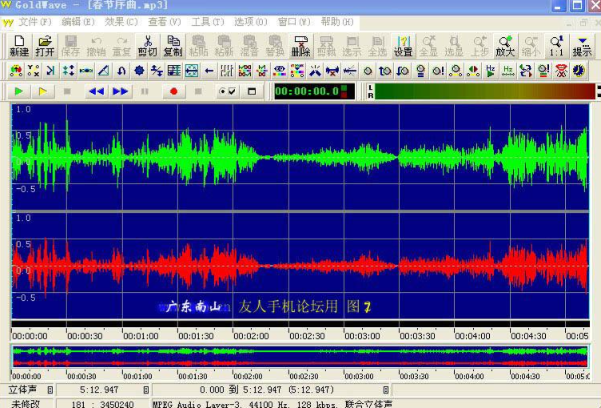Click the L/R volume level meter
Image resolution: width=601 pixels, height=408 pixels.
pyautogui.click(x=480, y=91)
